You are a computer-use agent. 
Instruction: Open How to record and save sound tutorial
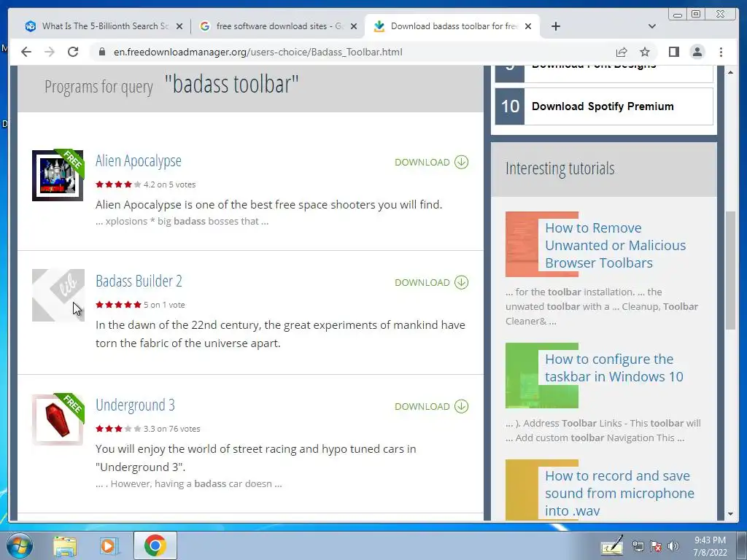(x=619, y=493)
